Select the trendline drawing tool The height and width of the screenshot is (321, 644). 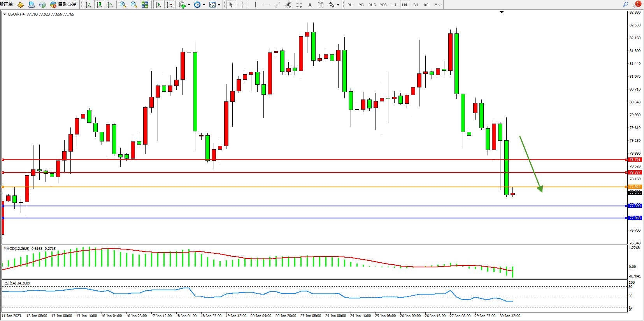tap(277, 5)
